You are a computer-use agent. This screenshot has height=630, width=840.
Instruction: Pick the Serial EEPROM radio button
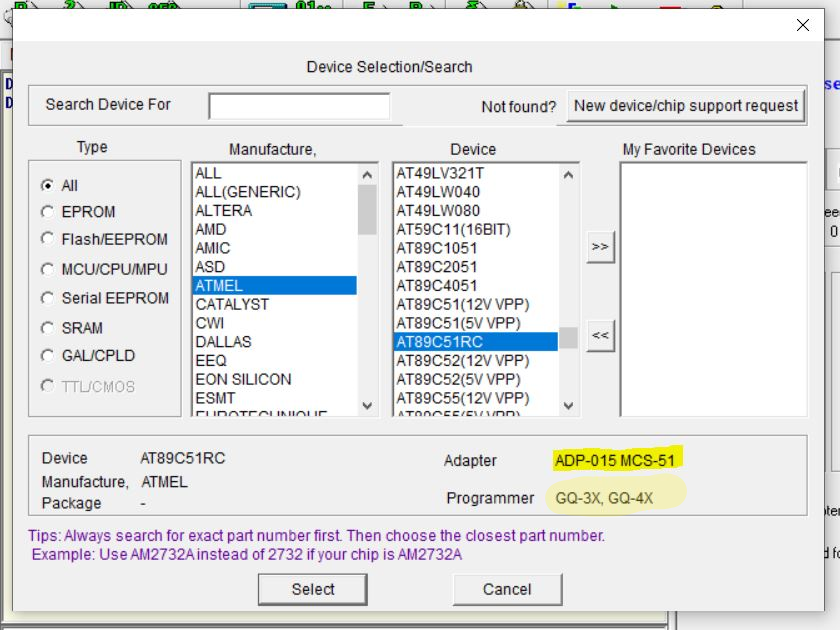47,298
